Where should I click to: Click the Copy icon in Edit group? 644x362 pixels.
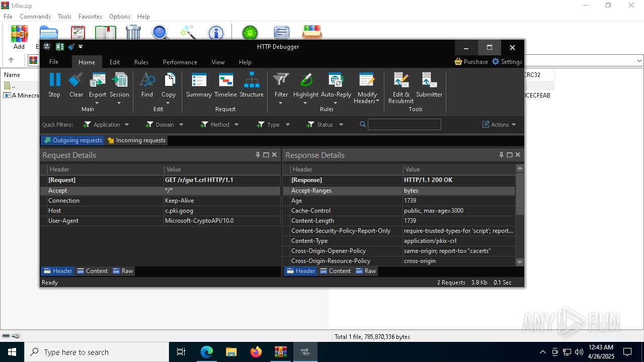pyautogui.click(x=169, y=80)
